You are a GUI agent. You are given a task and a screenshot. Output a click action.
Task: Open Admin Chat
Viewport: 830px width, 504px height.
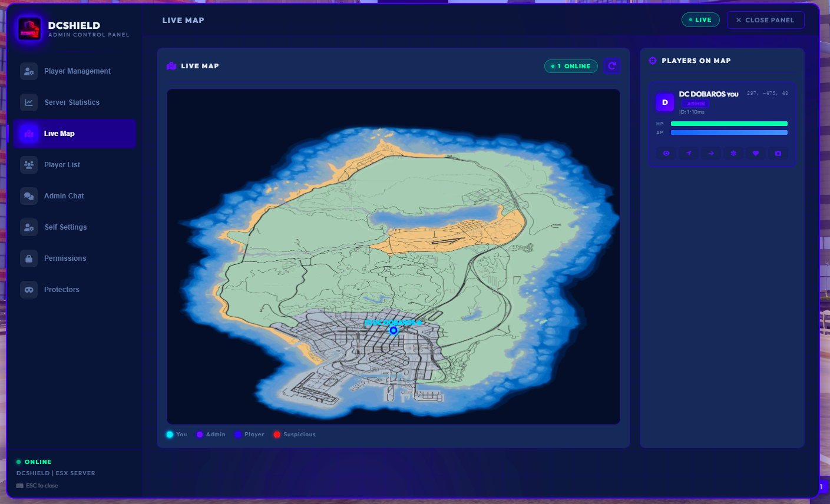75,196
